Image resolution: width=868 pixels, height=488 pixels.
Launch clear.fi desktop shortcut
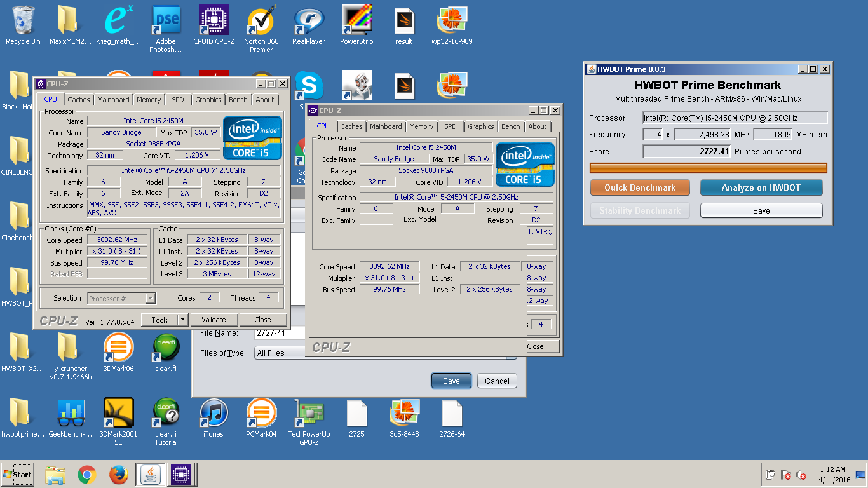[x=166, y=352]
